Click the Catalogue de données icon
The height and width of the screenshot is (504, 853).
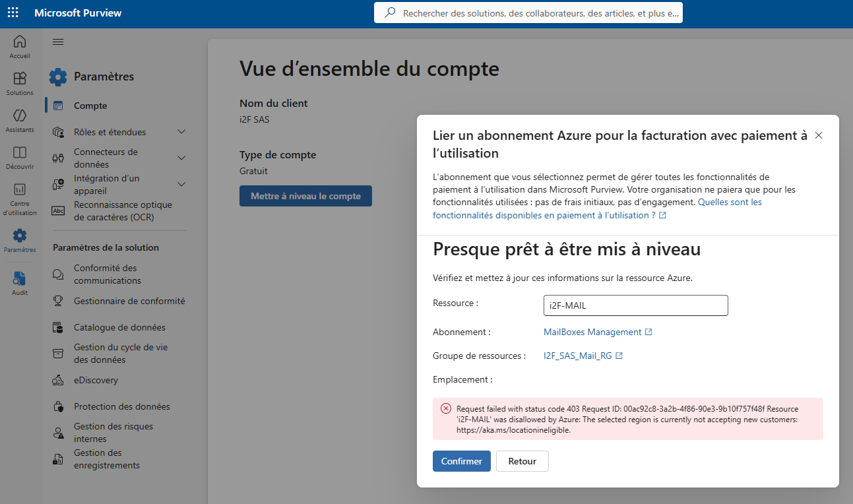pyautogui.click(x=58, y=327)
